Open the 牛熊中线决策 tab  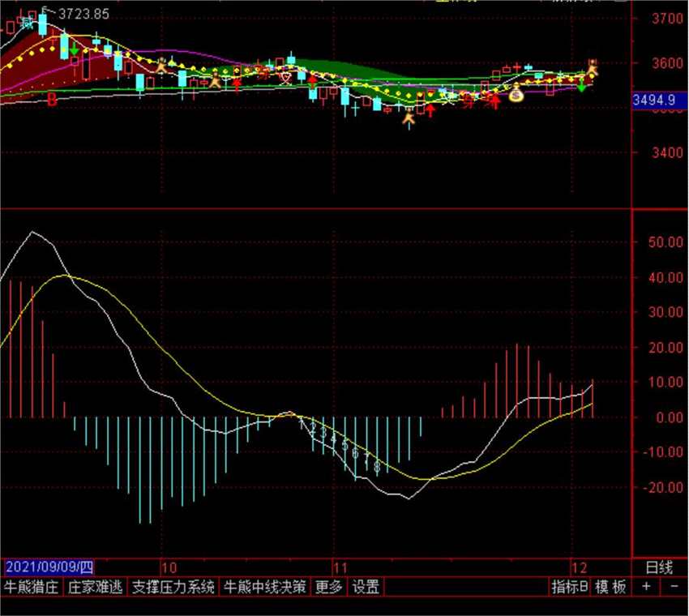pos(264,587)
